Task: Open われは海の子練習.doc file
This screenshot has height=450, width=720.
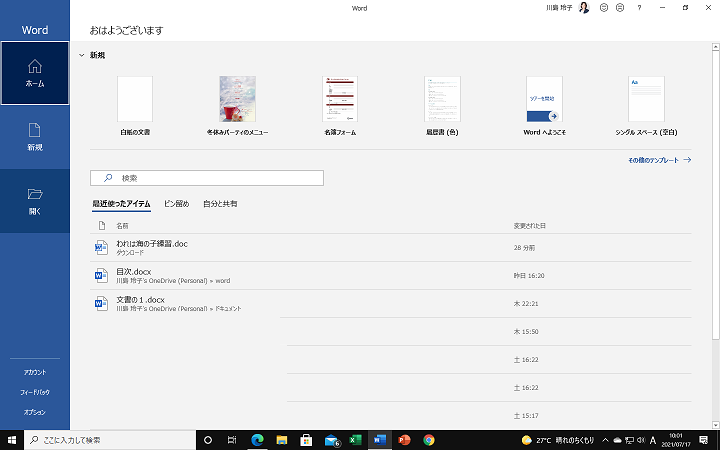Action: (x=391, y=248)
